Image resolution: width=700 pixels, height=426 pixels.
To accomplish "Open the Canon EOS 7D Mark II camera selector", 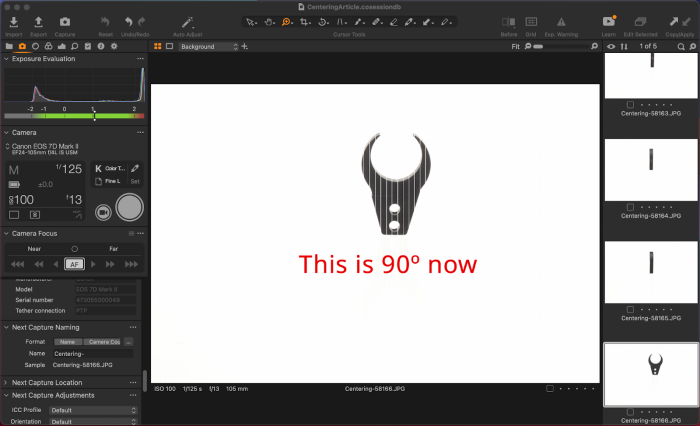I will click(42, 149).
